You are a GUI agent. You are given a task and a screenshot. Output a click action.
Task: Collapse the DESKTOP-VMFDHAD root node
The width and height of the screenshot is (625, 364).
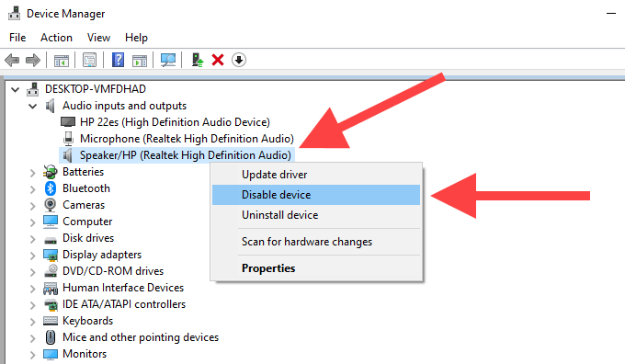coord(15,89)
